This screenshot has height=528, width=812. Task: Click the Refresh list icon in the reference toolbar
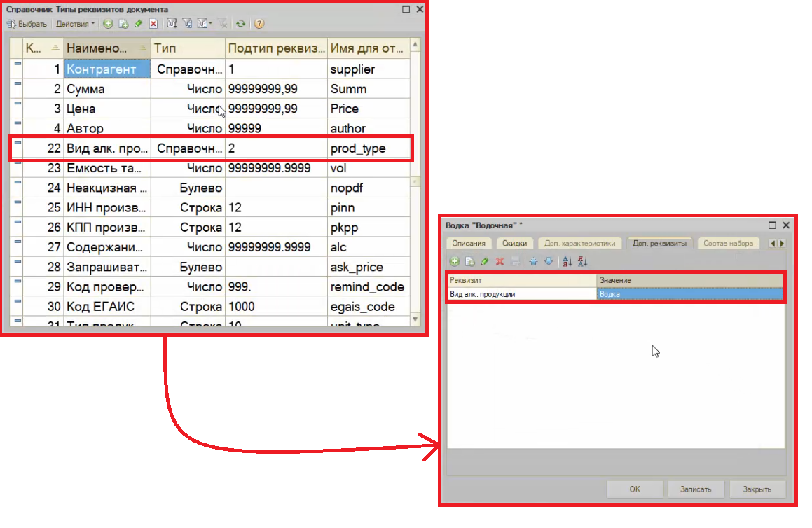tap(240, 24)
